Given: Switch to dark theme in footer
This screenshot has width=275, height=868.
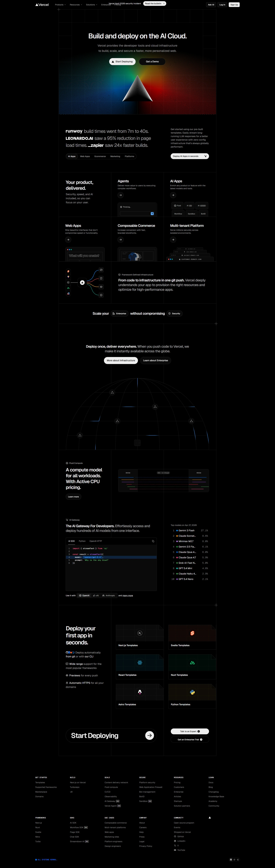Looking at the screenshot, I should coord(238,860).
